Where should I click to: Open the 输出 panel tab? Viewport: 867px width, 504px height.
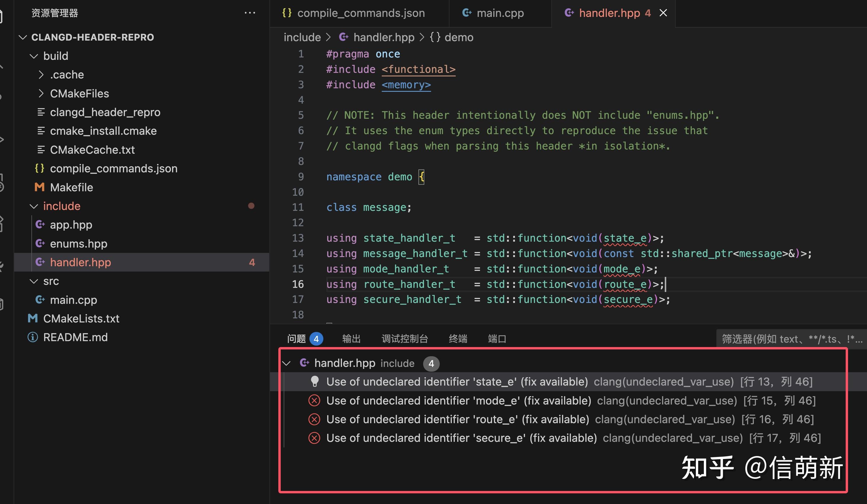[351, 339]
